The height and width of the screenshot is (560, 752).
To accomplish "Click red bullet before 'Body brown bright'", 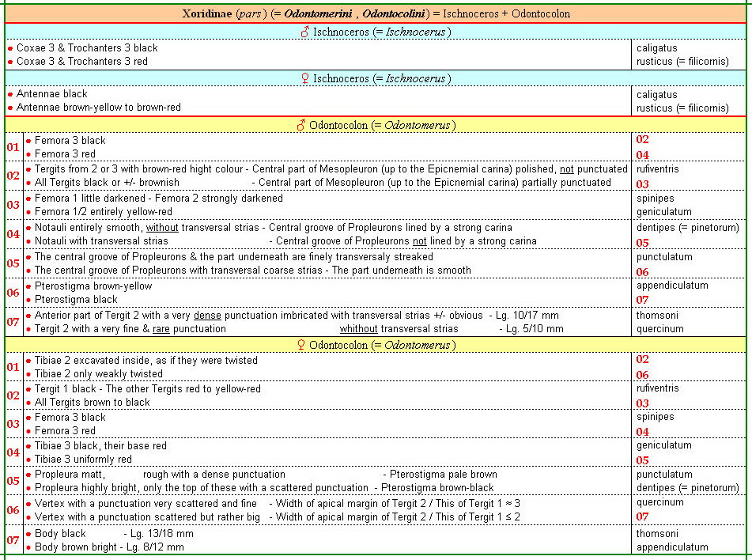I will [x=28, y=547].
